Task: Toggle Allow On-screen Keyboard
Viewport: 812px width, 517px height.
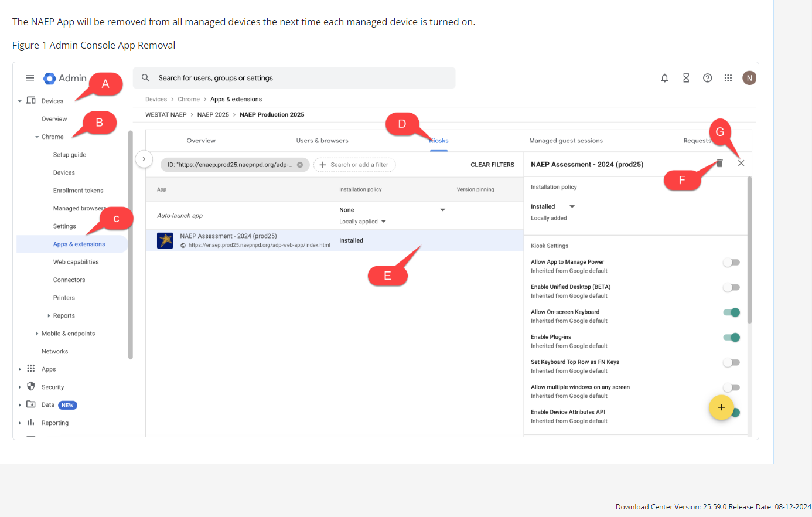Action: [731, 312]
